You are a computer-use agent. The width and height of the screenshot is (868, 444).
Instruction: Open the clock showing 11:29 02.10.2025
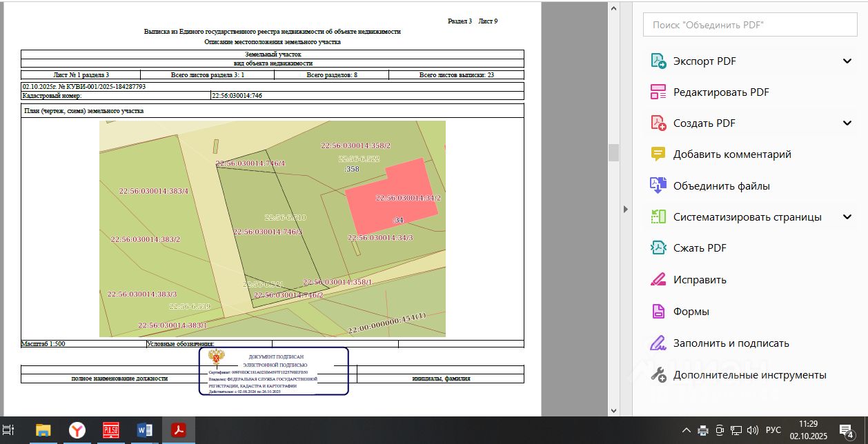click(809, 430)
